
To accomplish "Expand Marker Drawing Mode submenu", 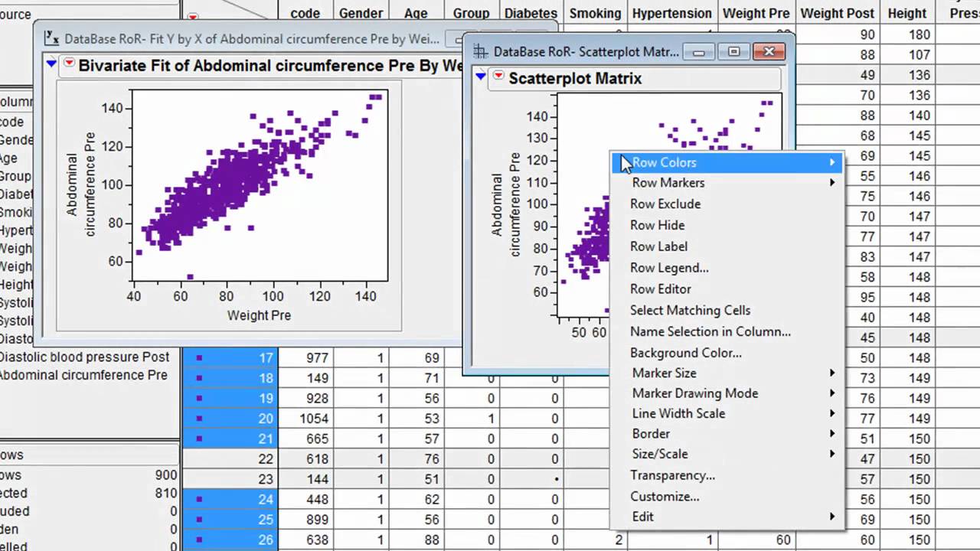I will (727, 393).
